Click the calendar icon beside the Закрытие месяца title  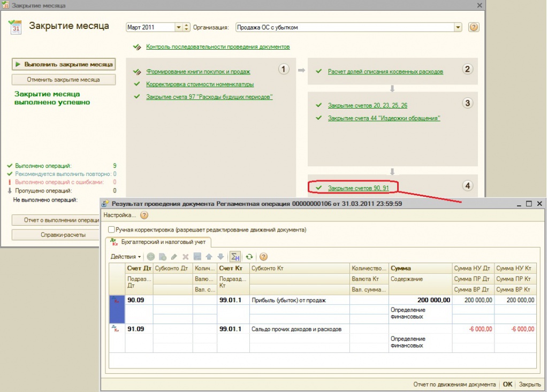(14, 27)
